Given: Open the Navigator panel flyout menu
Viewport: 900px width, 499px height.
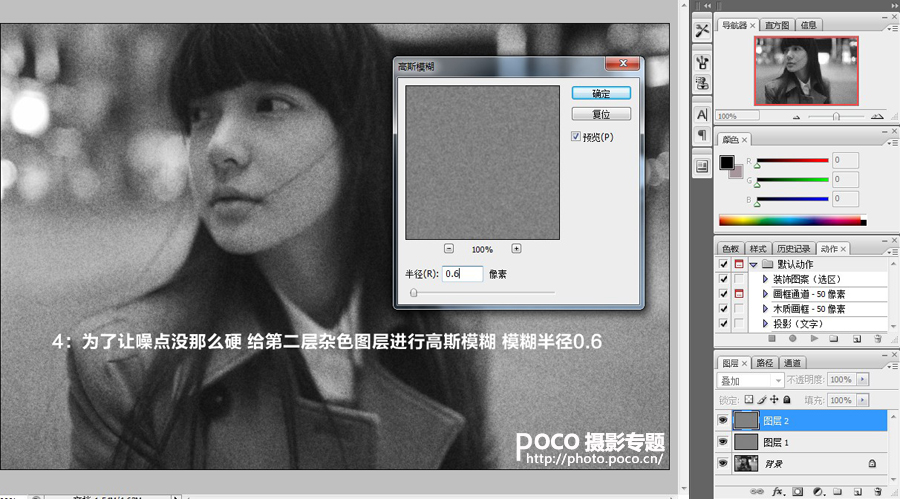Looking at the screenshot, I should 893,28.
